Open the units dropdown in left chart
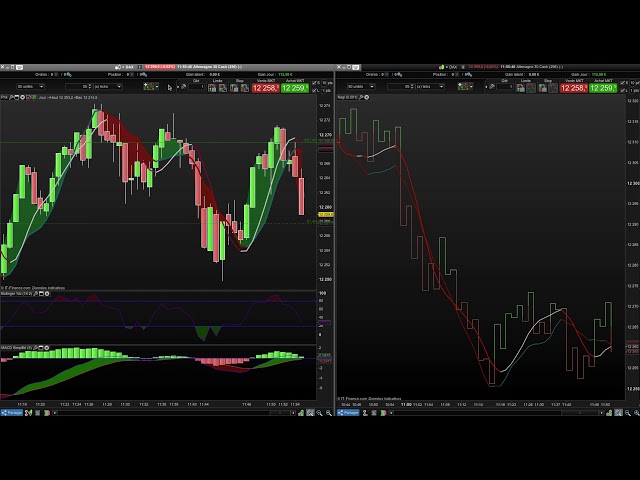The image size is (640, 480). point(30,87)
